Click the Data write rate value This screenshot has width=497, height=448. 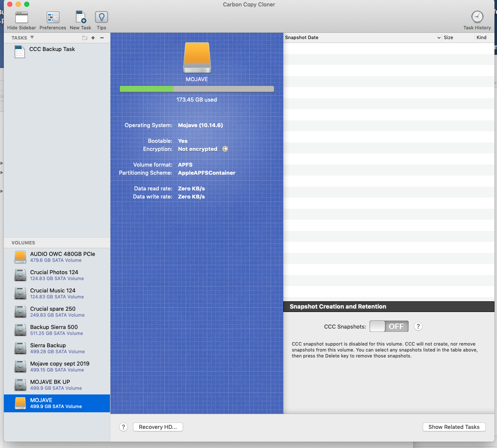[192, 196]
